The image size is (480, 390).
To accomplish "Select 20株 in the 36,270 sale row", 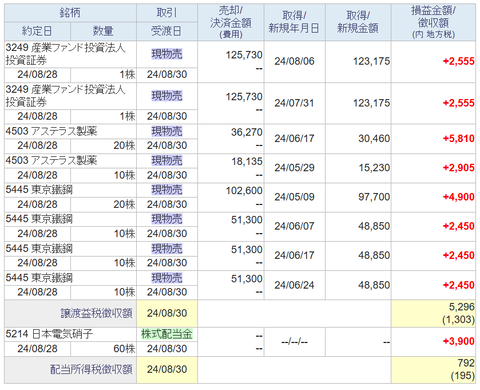I will click(124, 146).
